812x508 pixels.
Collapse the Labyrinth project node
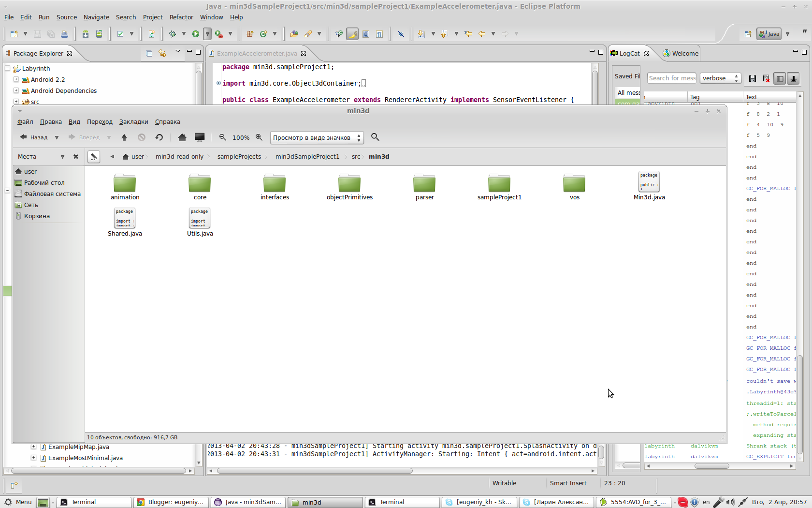8,68
